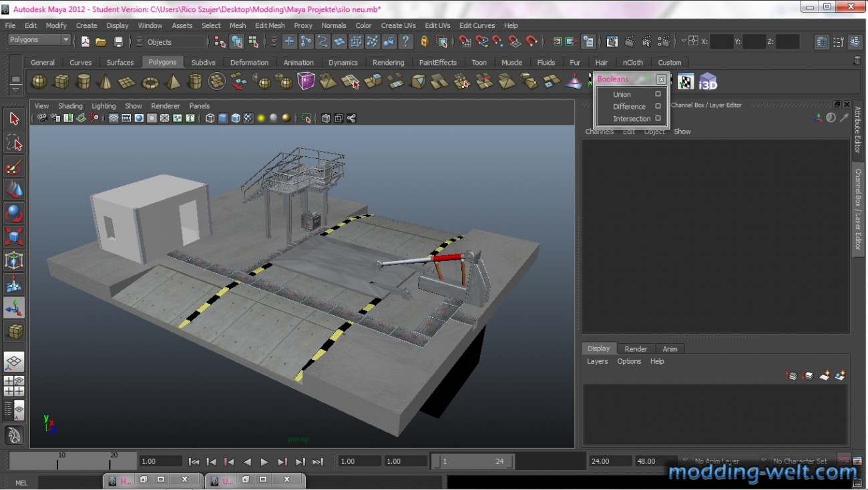Switch to Surfaces shelf tab
Image resolution: width=868 pixels, height=490 pixels.
pyautogui.click(x=120, y=62)
